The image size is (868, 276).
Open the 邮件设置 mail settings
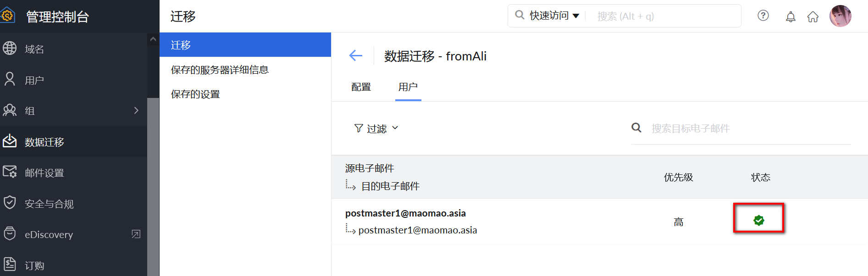(x=44, y=173)
